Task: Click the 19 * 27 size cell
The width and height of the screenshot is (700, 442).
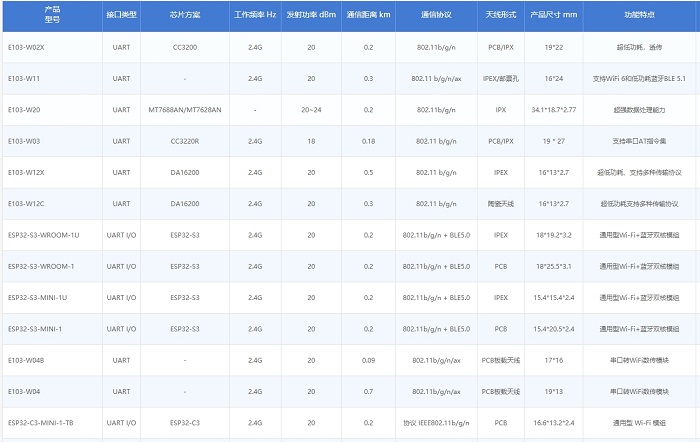Action: point(554,141)
